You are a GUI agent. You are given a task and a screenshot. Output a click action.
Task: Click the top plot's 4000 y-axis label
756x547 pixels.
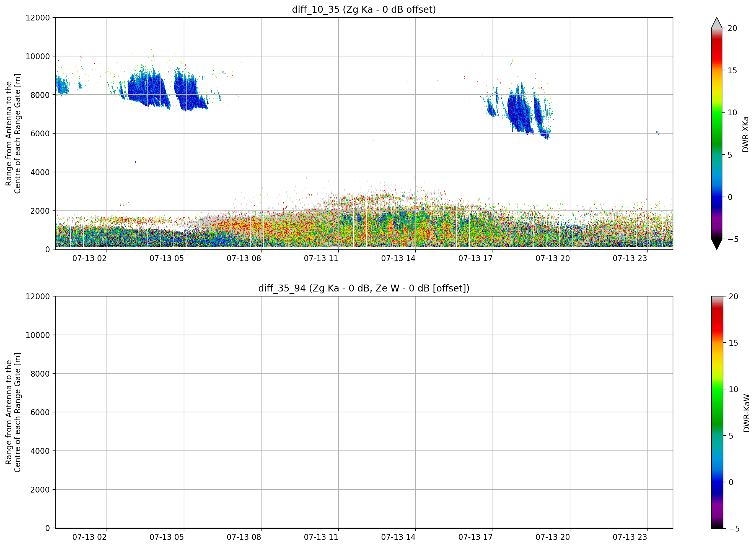pyautogui.click(x=40, y=172)
